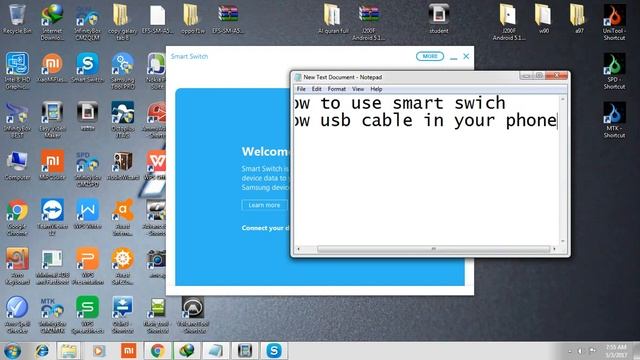
Task: Launch Easy Video Maker shortcut
Action: pos(52,119)
